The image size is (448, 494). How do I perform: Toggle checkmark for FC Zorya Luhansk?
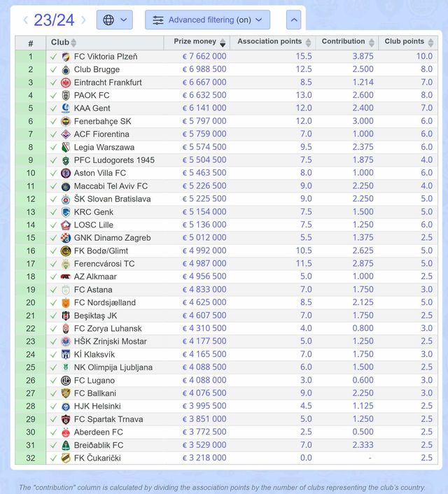(x=54, y=329)
